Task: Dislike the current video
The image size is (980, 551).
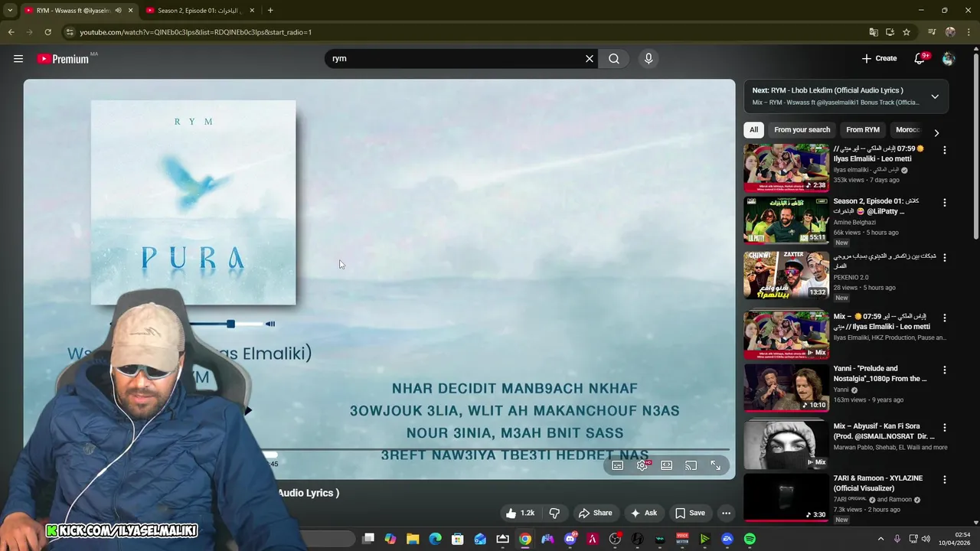Action: pos(555,513)
